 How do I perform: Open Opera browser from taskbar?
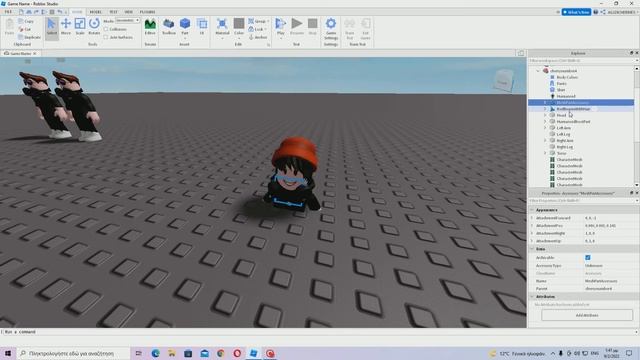click(x=237, y=353)
